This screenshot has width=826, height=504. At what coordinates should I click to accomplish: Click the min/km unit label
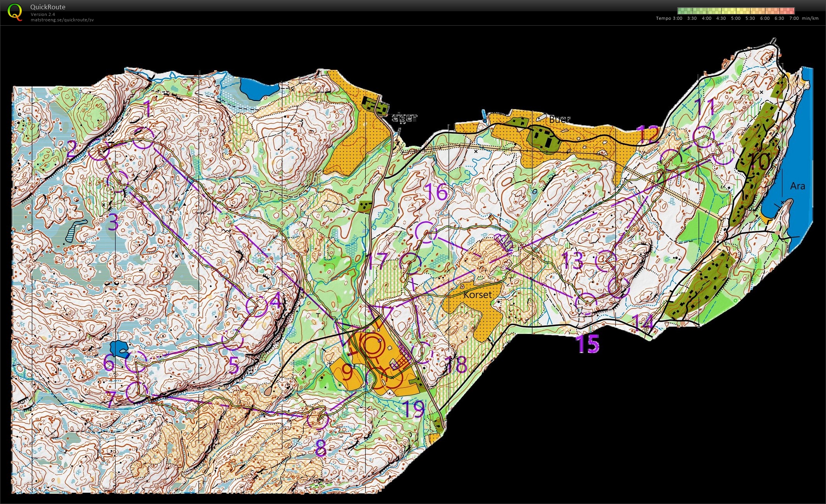click(x=810, y=18)
